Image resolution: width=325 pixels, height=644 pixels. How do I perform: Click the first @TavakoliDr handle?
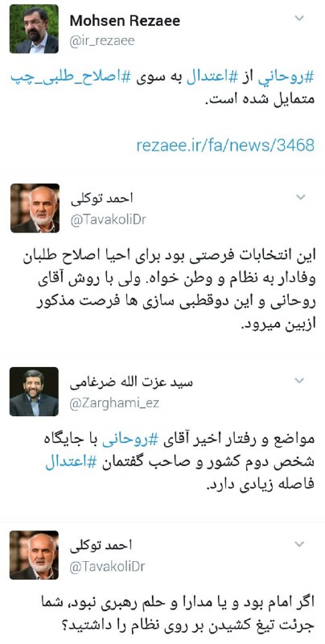108,220
